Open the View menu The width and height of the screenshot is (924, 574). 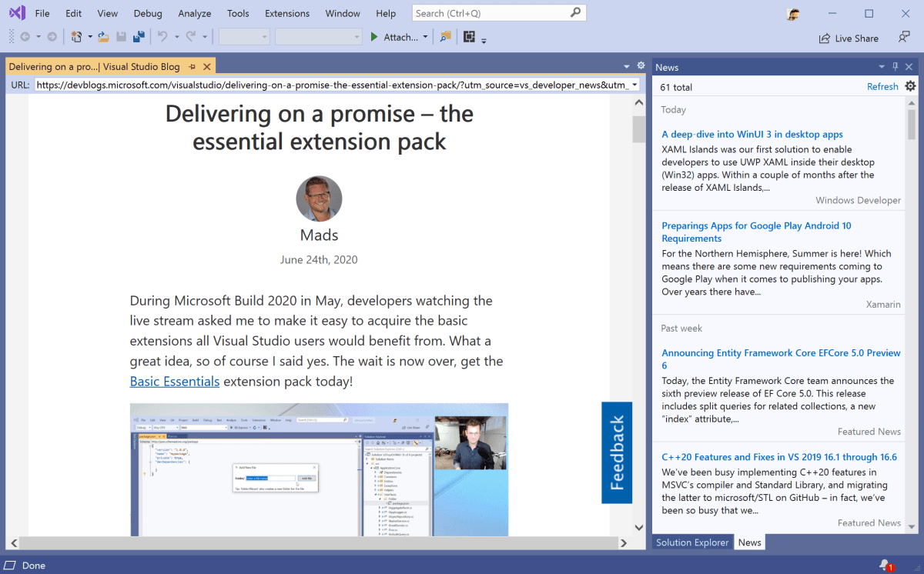click(x=108, y=14)
